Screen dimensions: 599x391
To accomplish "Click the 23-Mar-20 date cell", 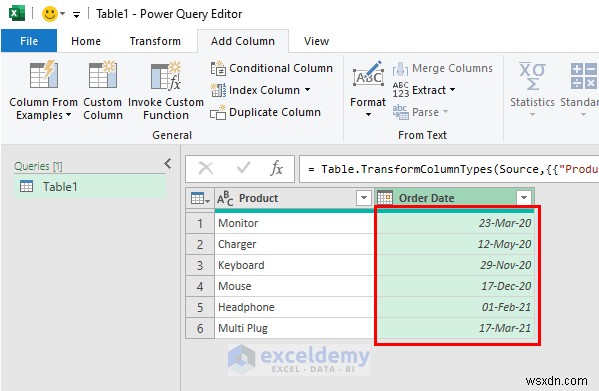I will click(454, 223).
